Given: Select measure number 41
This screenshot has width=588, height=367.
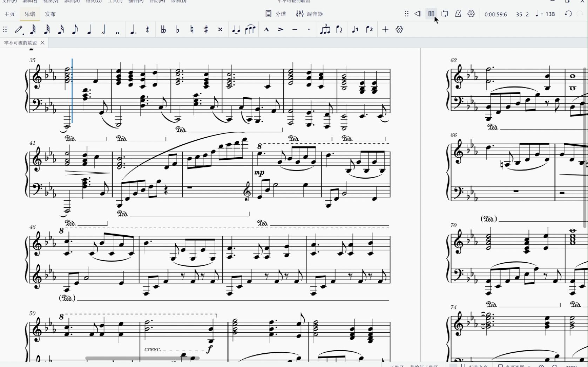Looking at the screenshot, I should [32, 143].
